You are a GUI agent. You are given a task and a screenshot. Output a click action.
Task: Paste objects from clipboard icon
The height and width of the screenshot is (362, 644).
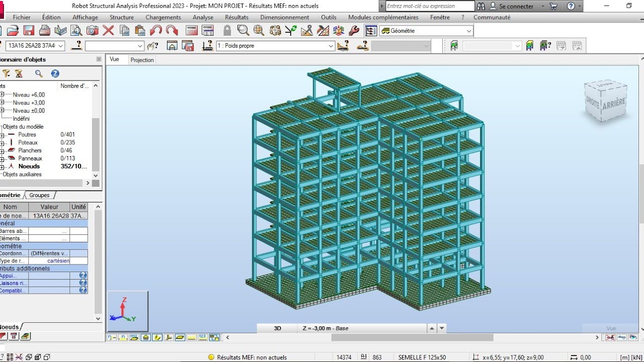coord(140,30)
